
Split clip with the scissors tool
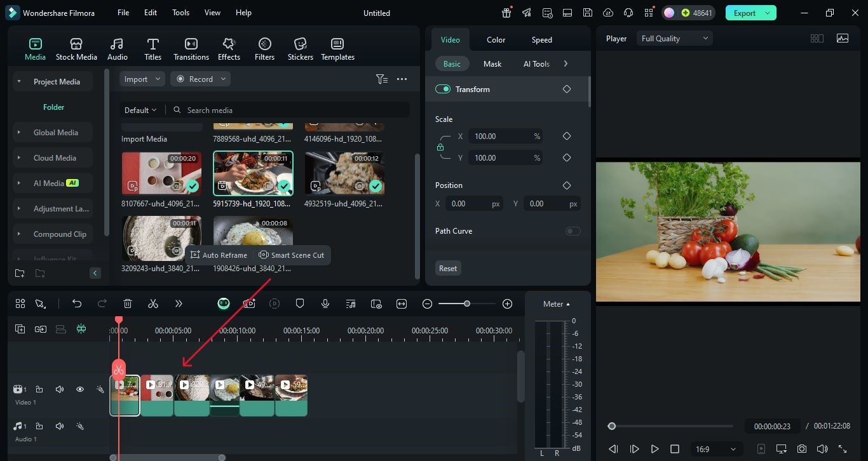153,304
